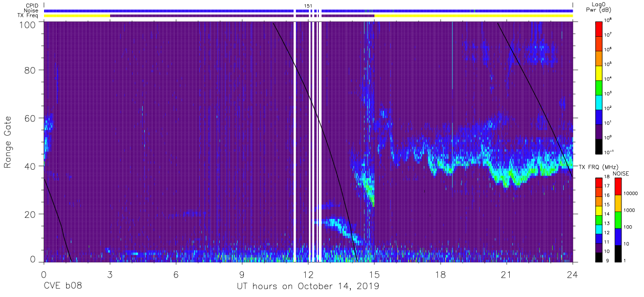This screenshot has width=644, height=297.
Task: Click the '100' tick on NOISE colorbar
Action: coord(627,227)
